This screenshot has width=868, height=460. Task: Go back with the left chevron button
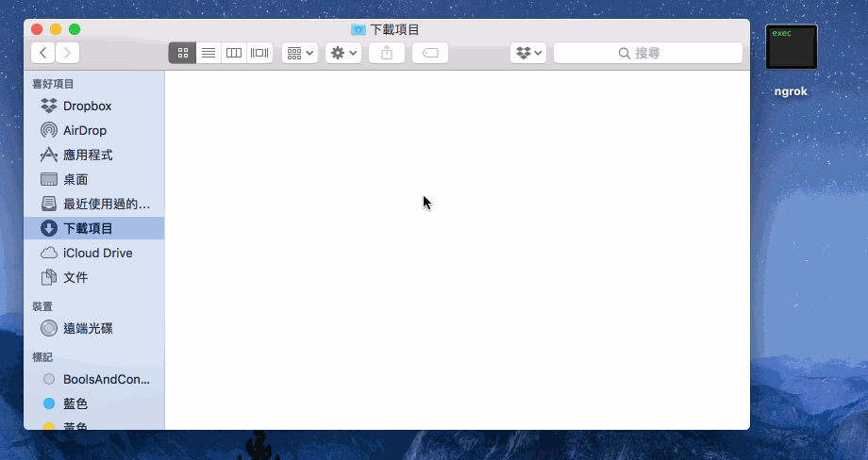click(x=43, y=53)
